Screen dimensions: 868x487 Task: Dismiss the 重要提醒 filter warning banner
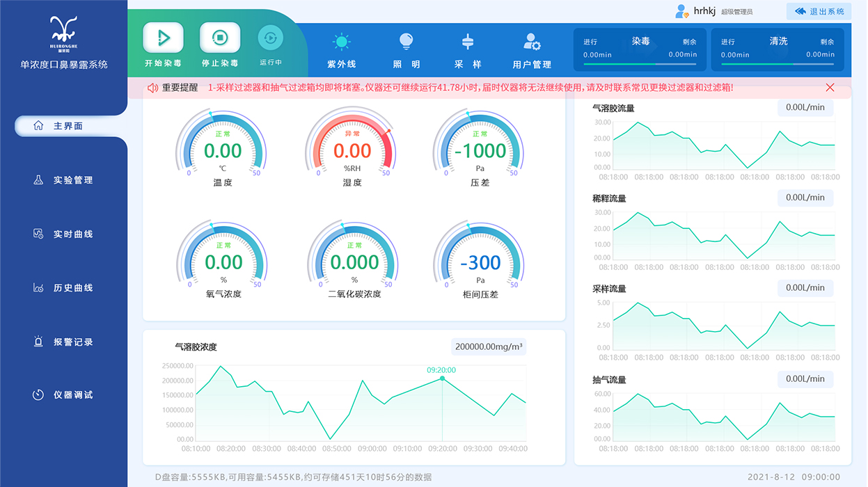(830, 87)
